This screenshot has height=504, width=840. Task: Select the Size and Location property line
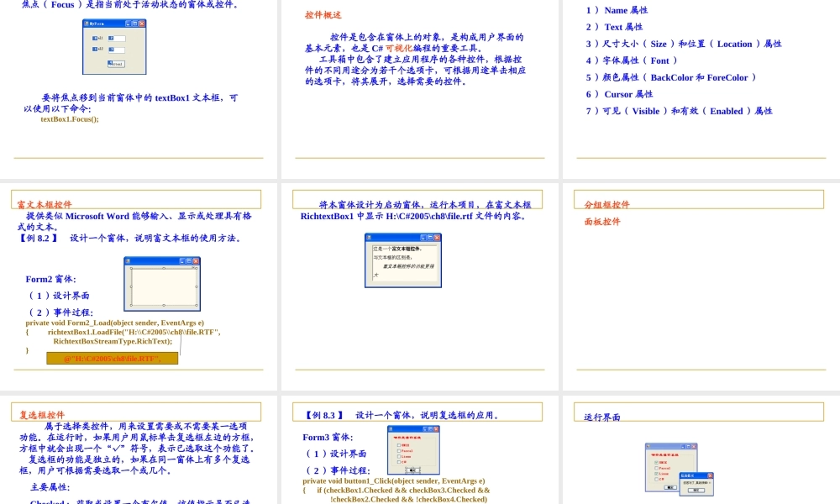point(684,44)
